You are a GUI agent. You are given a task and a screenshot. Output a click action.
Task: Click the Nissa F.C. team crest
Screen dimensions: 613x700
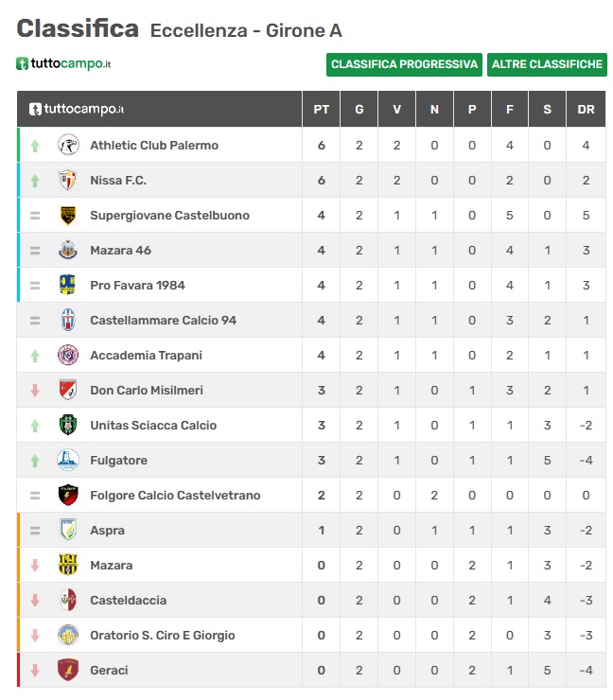click(68, 180)
